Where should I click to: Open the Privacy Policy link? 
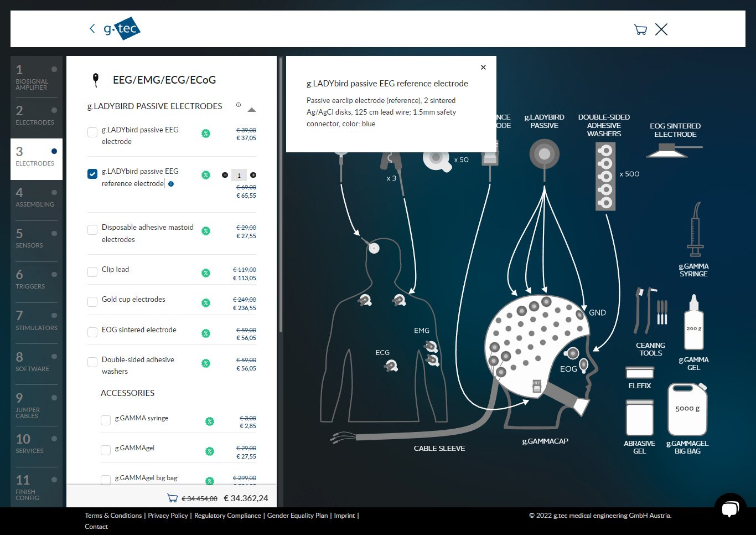click(168, 516)
